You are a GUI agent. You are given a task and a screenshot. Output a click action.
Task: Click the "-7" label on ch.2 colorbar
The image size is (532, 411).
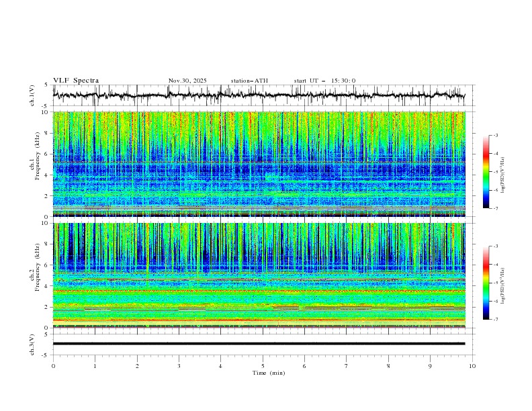click(x=496, y=320)
